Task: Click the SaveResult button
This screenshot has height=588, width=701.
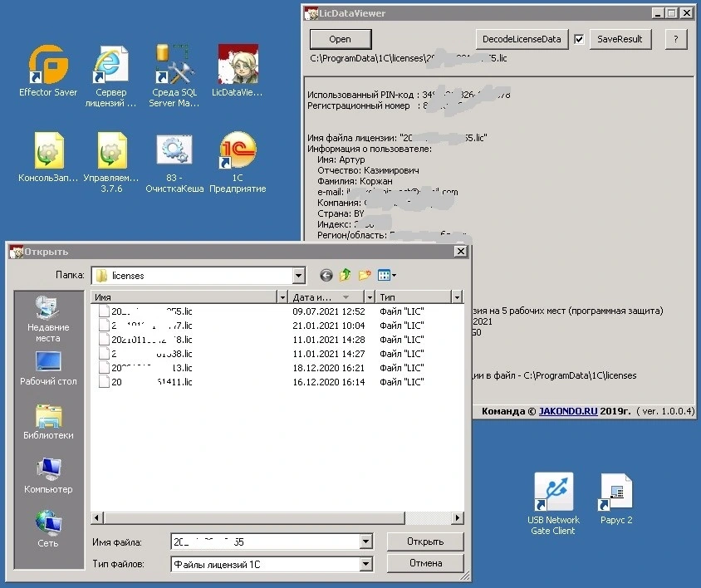Action: 620,39
